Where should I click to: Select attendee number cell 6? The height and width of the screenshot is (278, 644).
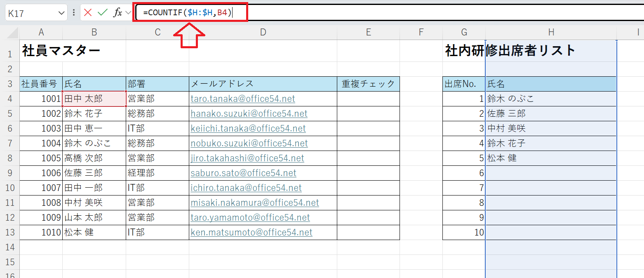click(464, 173)
